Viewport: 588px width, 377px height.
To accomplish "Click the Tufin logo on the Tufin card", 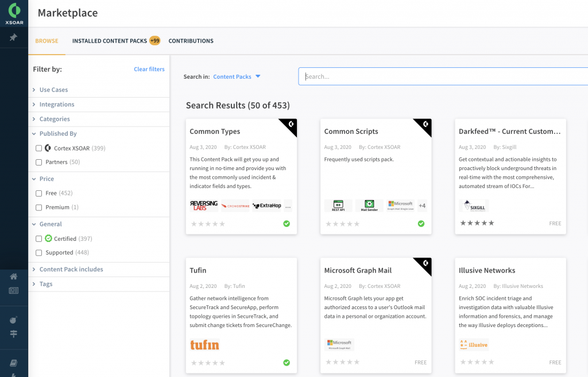I will [204, 345].
